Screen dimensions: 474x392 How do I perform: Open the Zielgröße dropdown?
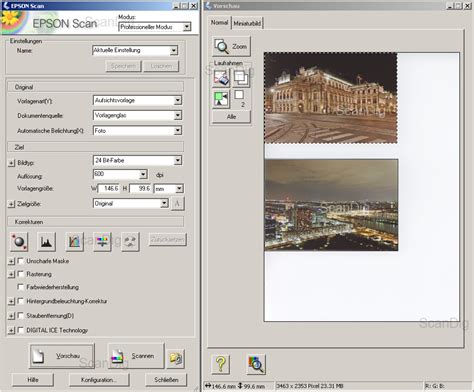164,203
